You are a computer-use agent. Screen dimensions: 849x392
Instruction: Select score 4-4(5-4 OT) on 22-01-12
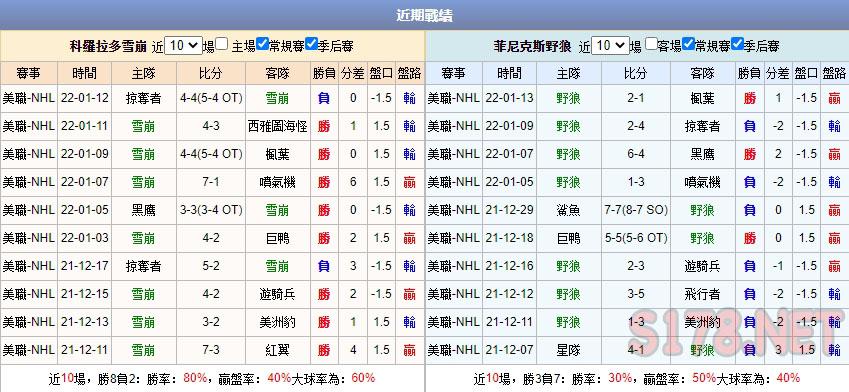pos(211,99)
